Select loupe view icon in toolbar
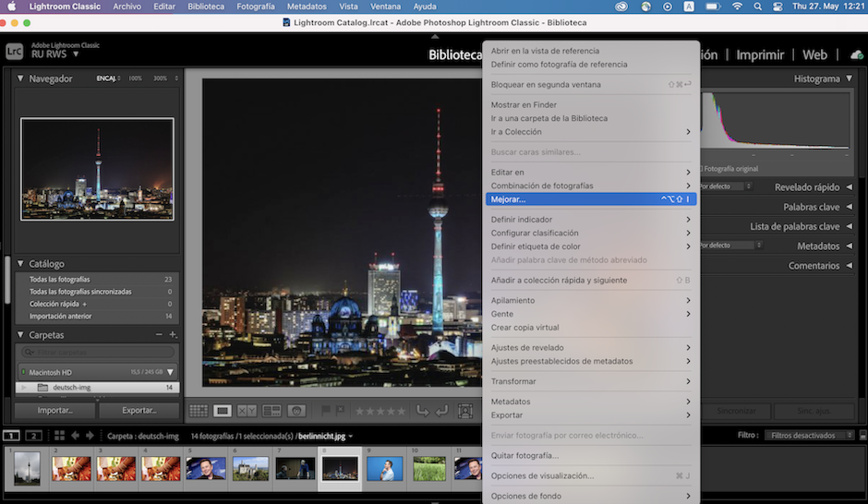 [x=223, y=411]
